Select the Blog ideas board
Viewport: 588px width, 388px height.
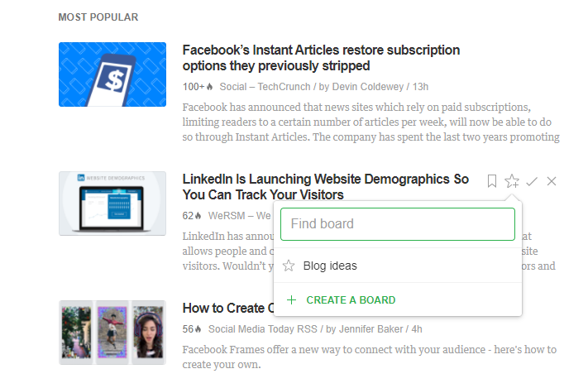[x=398, y=266]
